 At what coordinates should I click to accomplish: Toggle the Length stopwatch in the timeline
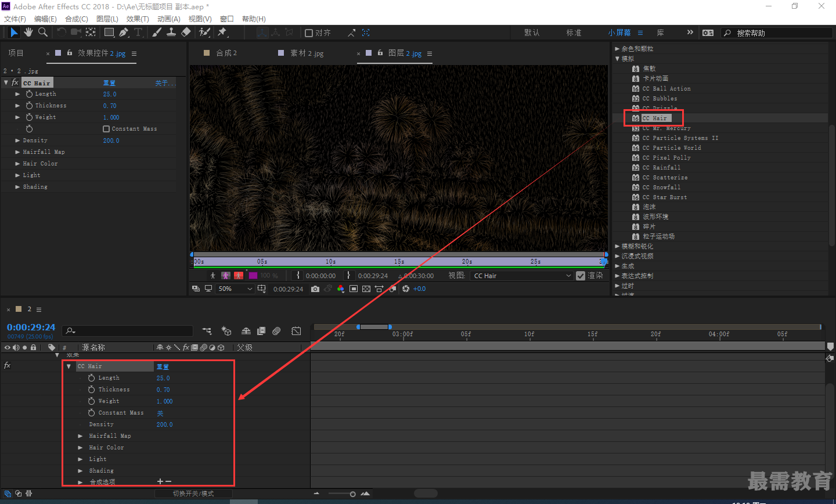coord(91,378)
